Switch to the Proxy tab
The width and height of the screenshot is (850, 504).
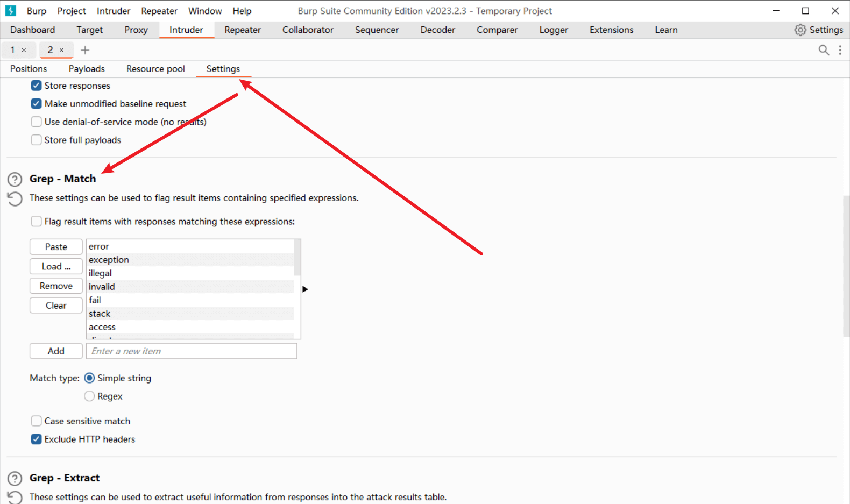coord(136,30)
